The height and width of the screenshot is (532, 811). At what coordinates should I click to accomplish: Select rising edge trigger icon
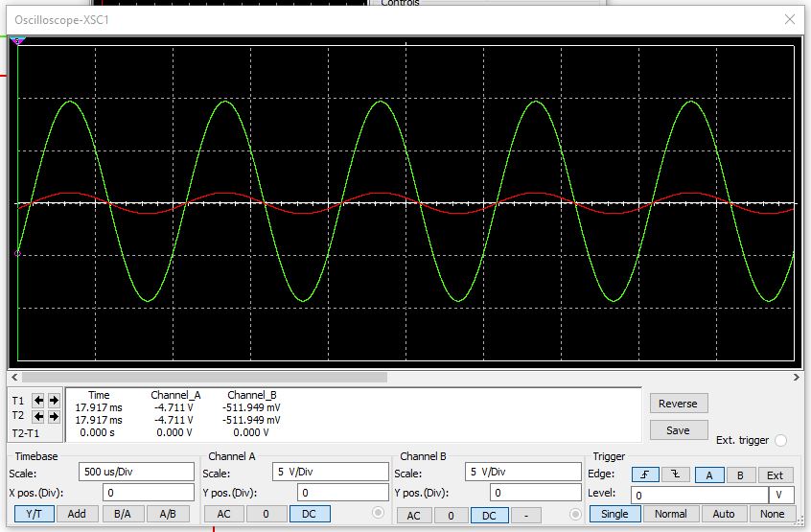point(645,474)
